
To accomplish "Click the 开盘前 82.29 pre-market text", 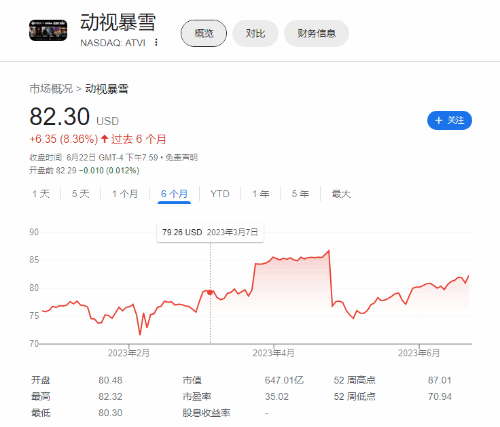I will 53,171.
